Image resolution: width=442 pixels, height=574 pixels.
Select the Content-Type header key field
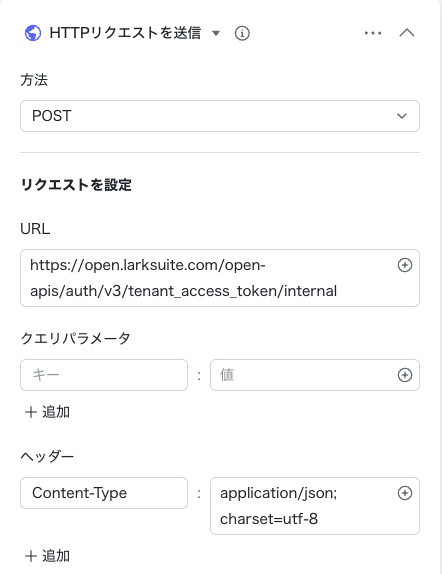[x=104, y=493]
